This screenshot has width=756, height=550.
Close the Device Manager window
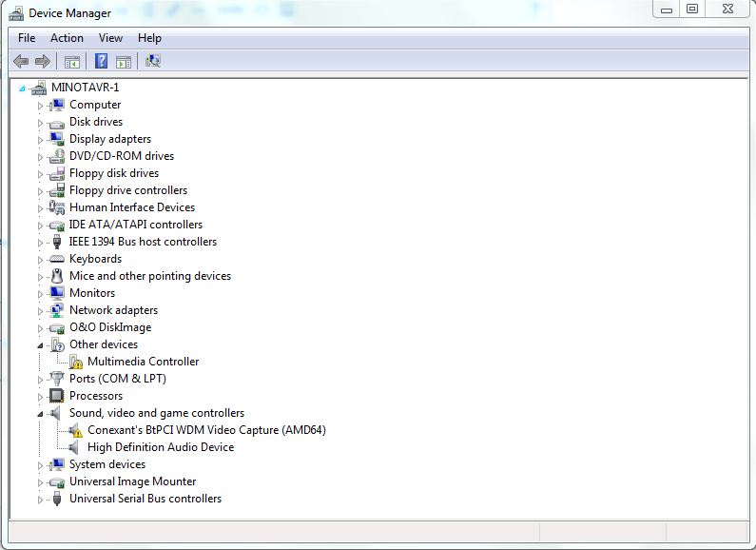click(x=728, y=10)
